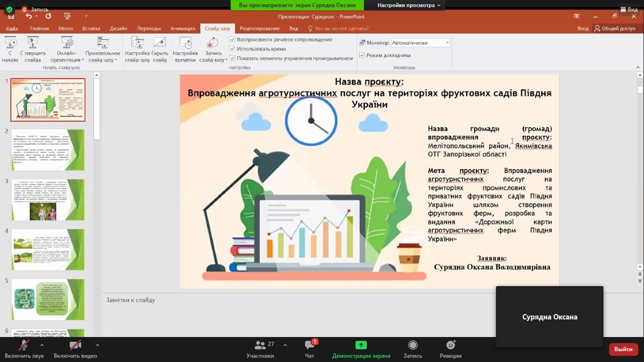This screenshot has height=362, width=644.
Task: Switch to the 'Дизайн' ribbon tab
Action: (x=118, y=29)
